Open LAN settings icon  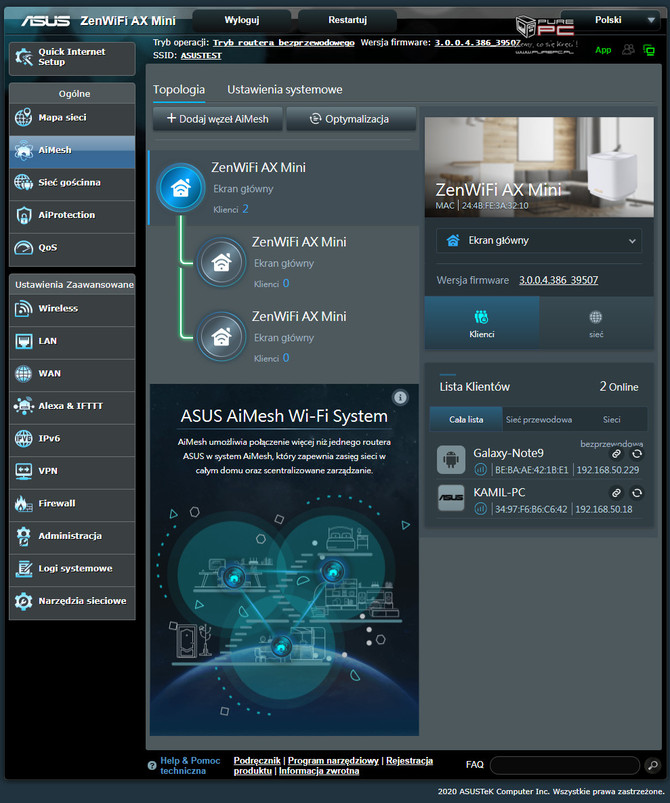coord(24,341)
